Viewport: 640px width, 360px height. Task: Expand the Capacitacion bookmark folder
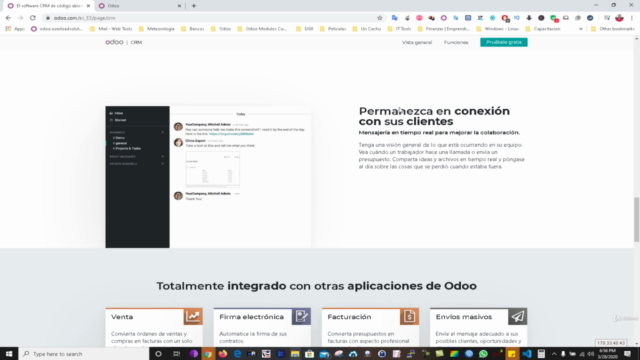[543, 29]
